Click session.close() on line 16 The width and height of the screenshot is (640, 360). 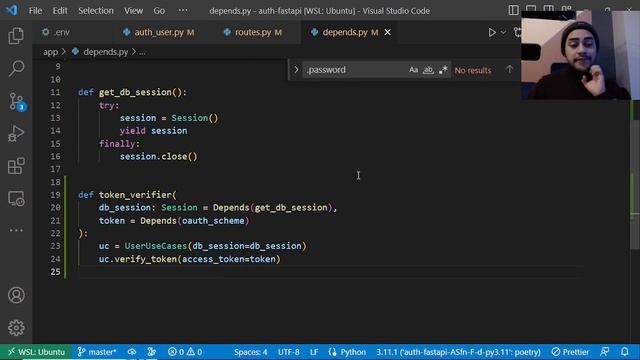click(159, 157)
